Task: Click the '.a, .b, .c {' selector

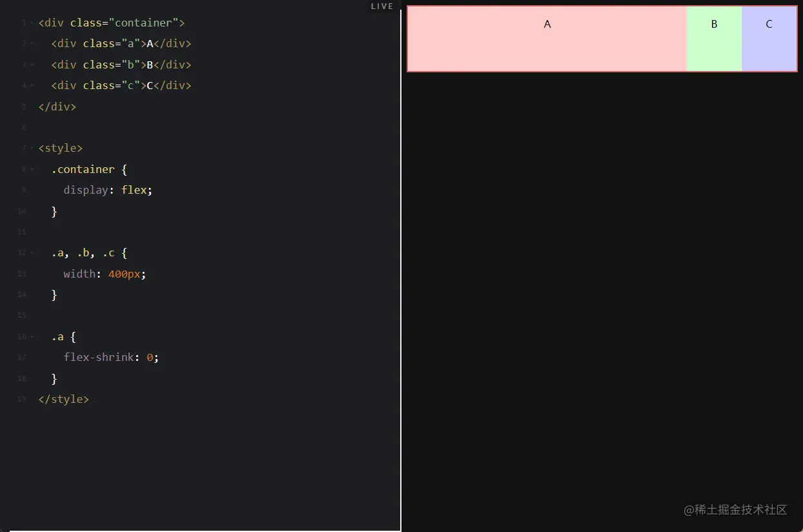Action: (89, 252)
